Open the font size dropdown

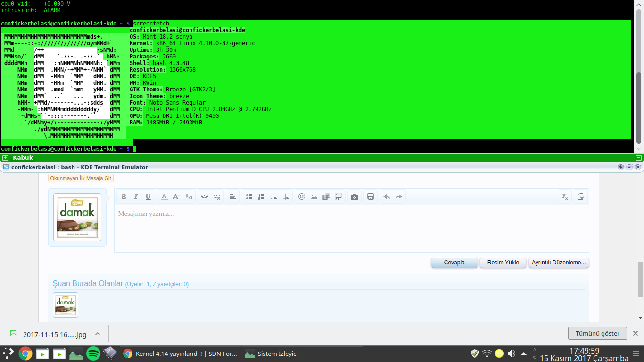pos(176,197)
